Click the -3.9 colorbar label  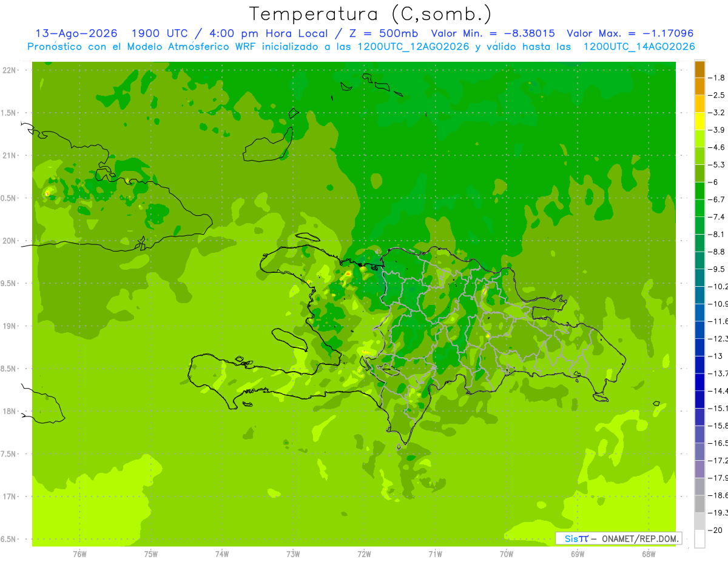pyautogui.click(x=716, y=130)
